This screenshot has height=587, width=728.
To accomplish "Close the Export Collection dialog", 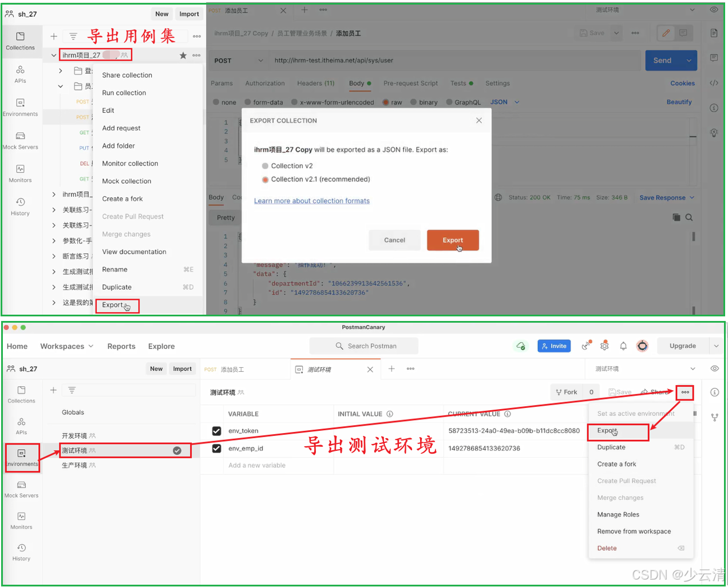I will [479, 120].
